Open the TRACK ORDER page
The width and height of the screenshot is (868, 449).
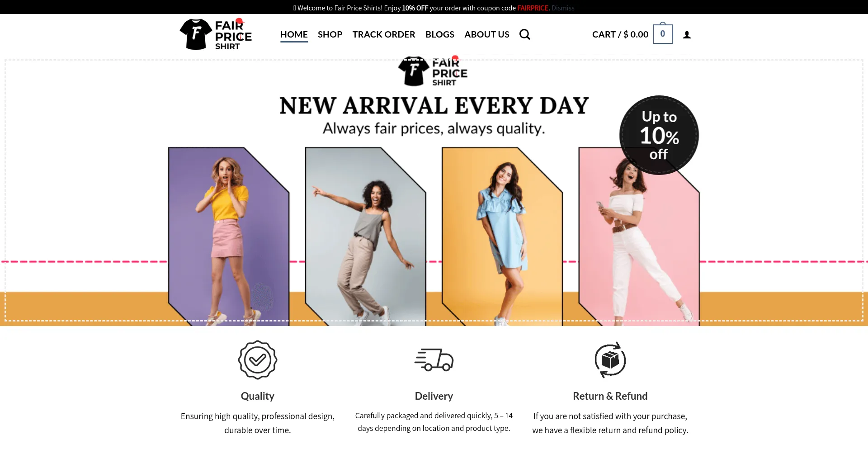pos(384,34)
